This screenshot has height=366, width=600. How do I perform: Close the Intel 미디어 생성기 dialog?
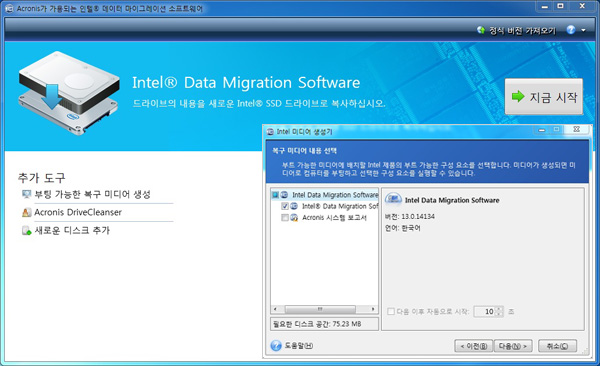coord(576,130)
